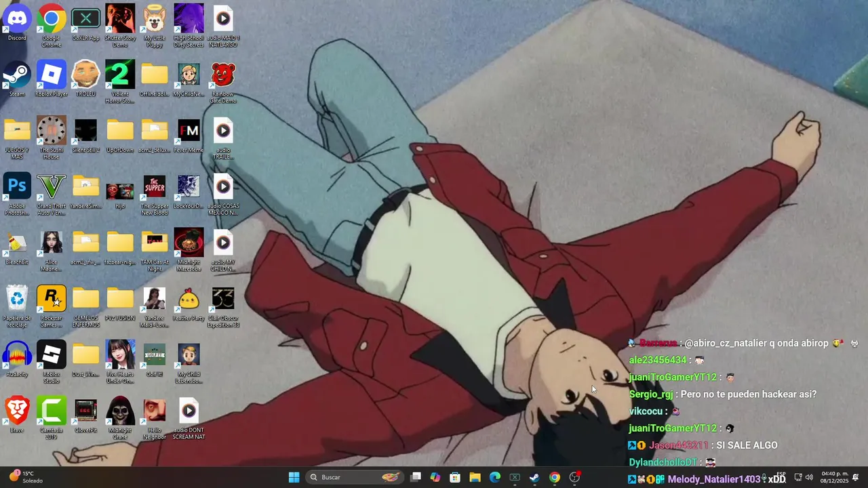Select the Feather Party shortcut
868x488 pixels.
click(189, 304)
